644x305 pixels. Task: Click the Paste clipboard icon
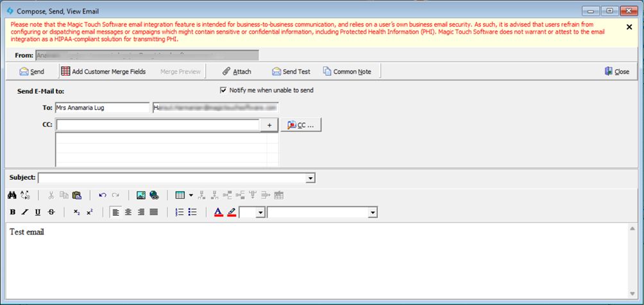[77, 195]
